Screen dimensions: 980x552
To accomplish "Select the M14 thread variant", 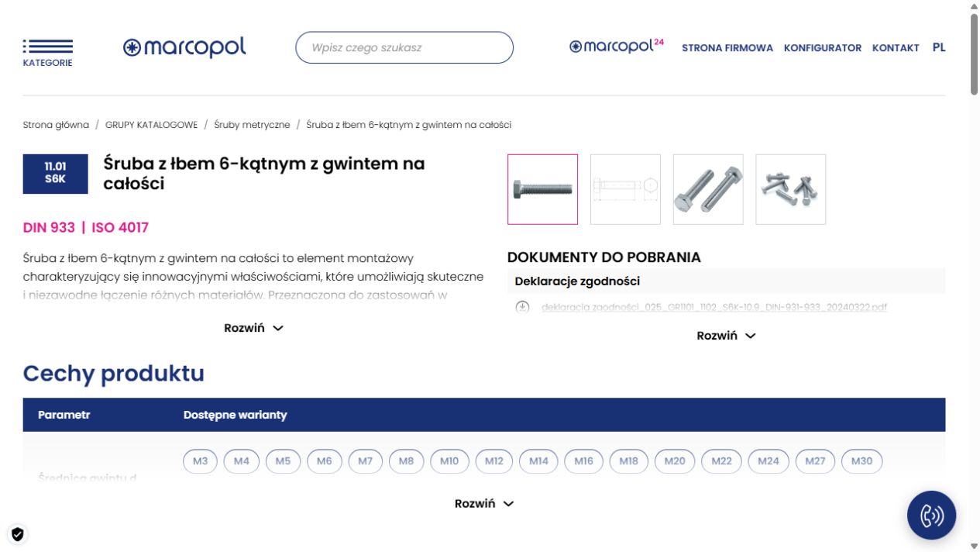I will (x=538, y=461).
